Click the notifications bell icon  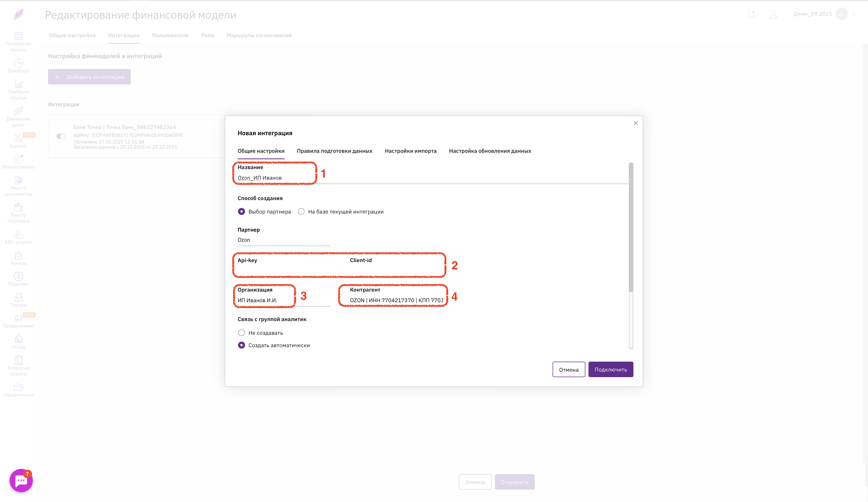[x=751, y=14]
